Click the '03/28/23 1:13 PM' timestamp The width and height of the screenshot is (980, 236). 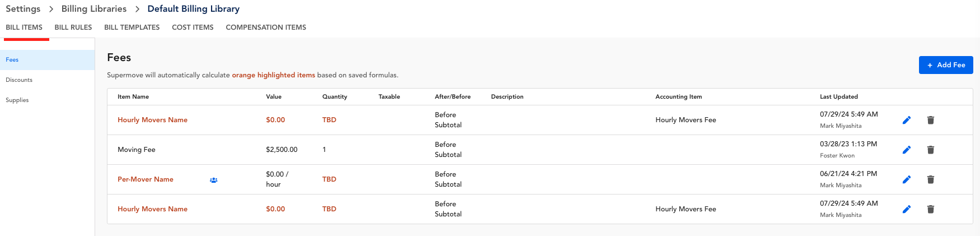coord(848,144)
